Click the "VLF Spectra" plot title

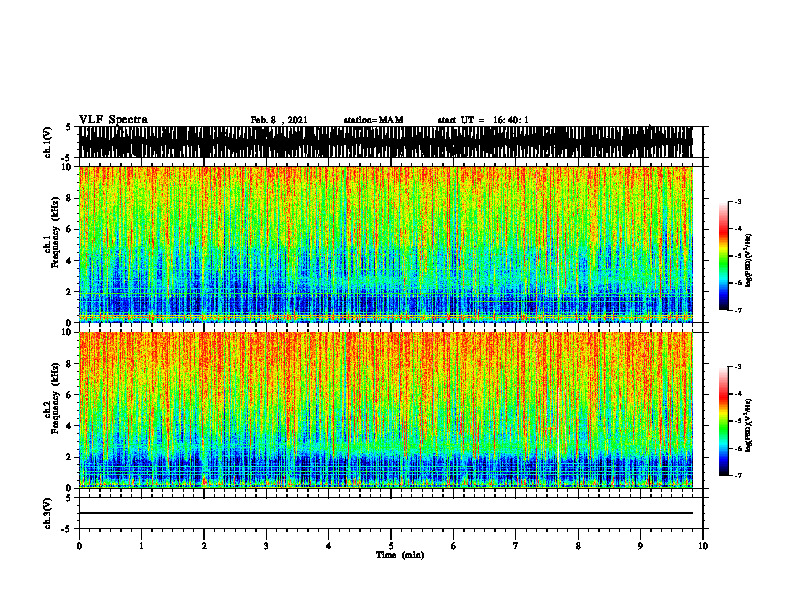[113, 120]
